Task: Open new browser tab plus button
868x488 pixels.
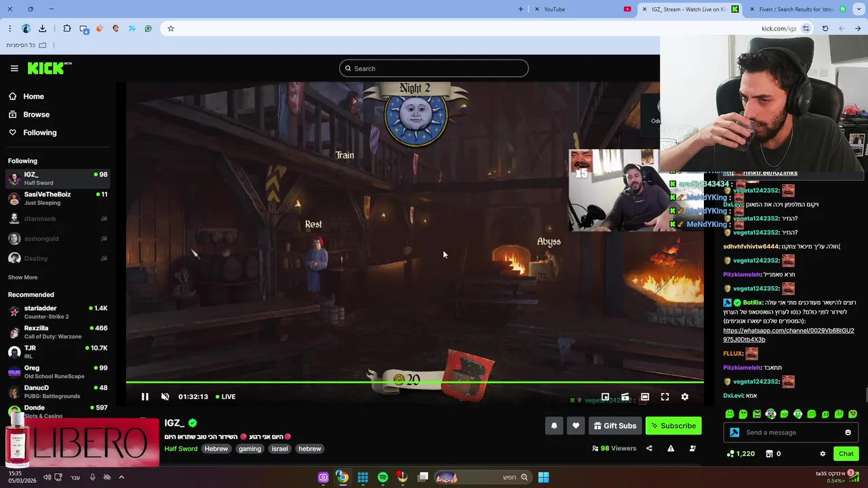Action: point(521,9)
